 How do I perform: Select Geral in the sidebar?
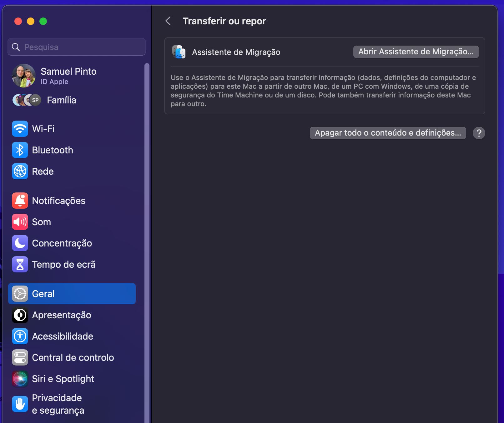72,294
